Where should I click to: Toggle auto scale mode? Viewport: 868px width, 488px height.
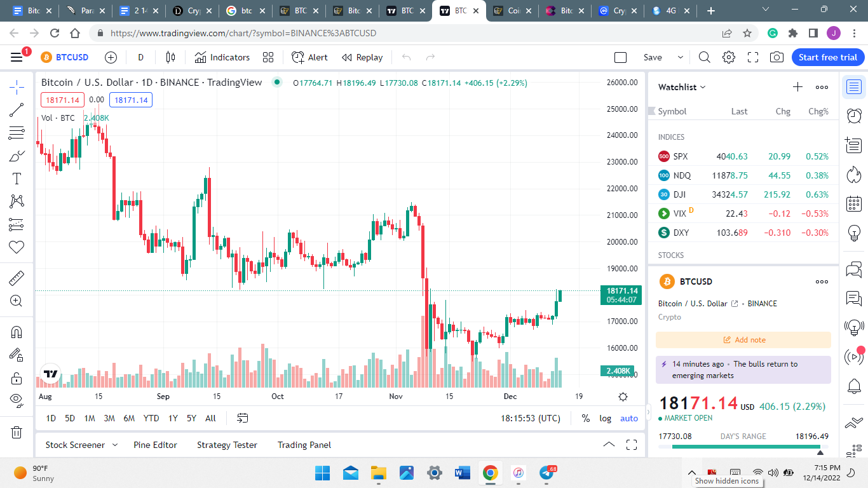click(629, 418)
